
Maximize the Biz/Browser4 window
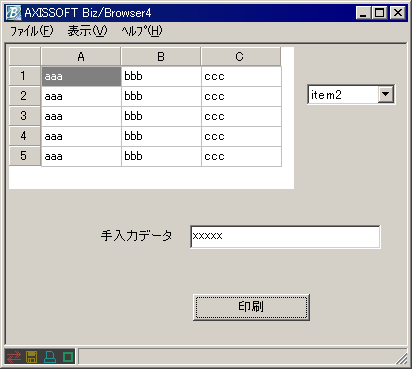(380, 13)
